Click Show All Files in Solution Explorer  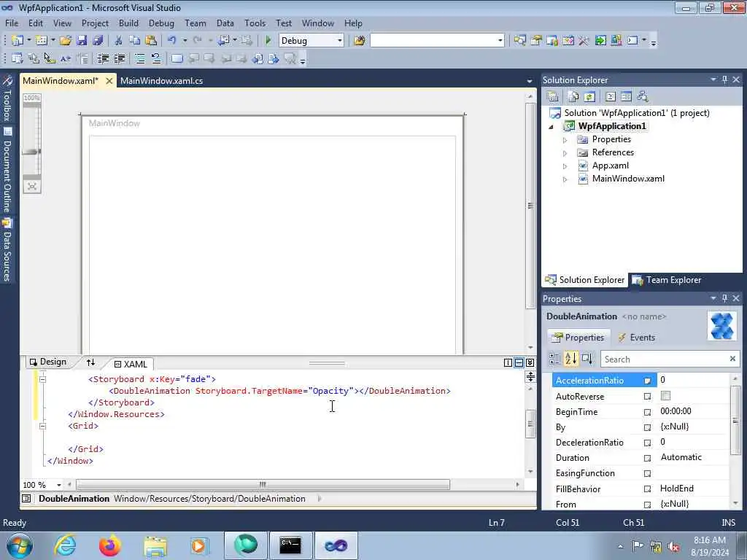[x=573, y=97]
